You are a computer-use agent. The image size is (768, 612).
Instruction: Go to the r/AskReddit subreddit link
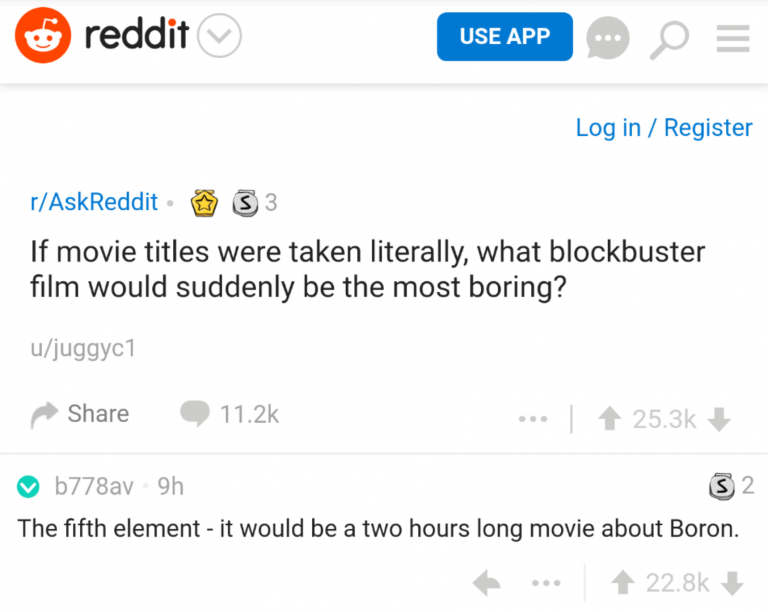pos(94,202)
